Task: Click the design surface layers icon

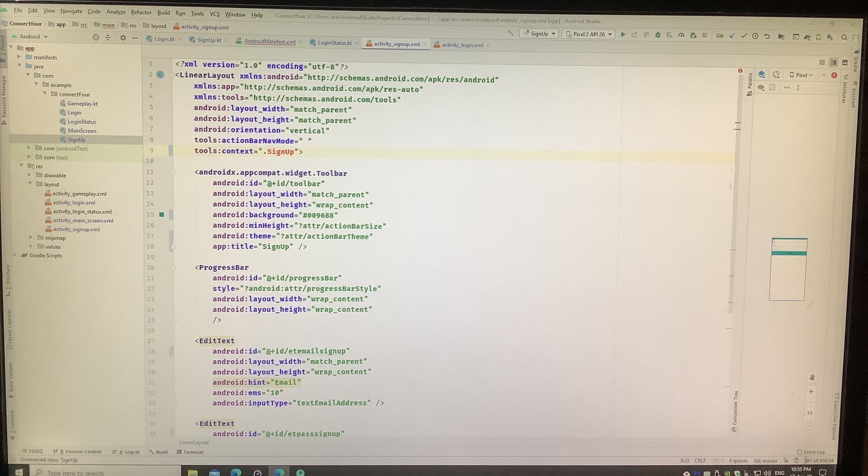Action: [762, 75]
